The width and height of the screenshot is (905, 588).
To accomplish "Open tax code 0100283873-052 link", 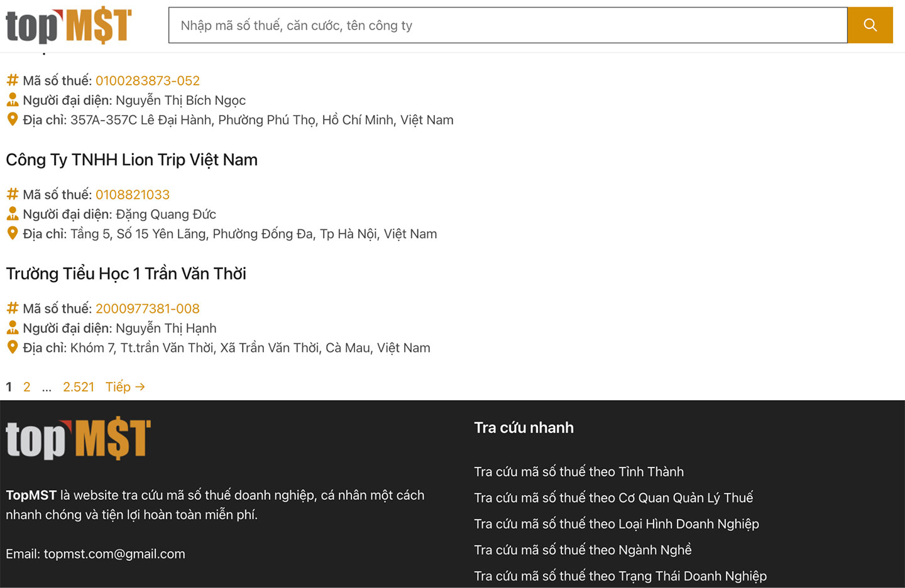I will tap(148, 80).
